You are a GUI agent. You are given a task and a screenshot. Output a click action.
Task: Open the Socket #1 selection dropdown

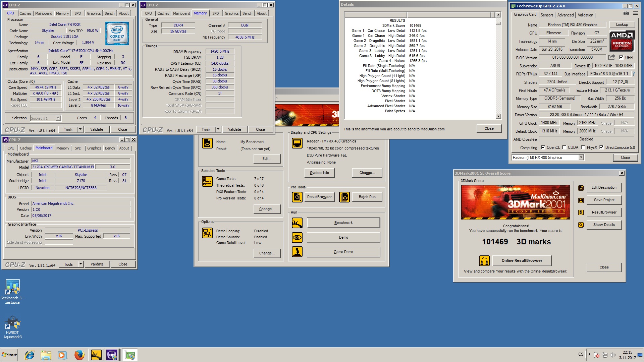[x=58, y=118]
